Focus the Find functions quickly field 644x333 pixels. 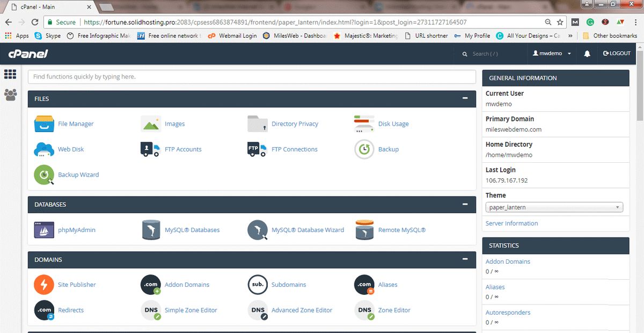pos(252,77)
